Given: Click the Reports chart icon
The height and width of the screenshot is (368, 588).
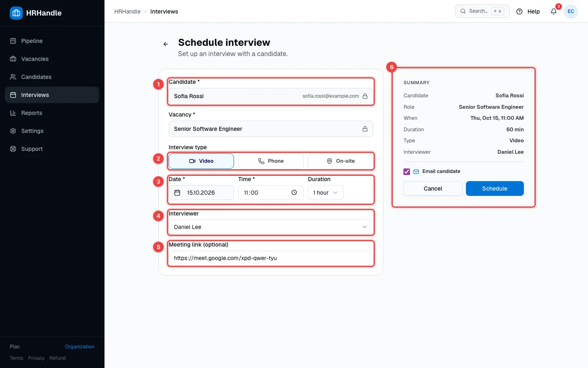Looking at the screenshot, I should point(13,113).
